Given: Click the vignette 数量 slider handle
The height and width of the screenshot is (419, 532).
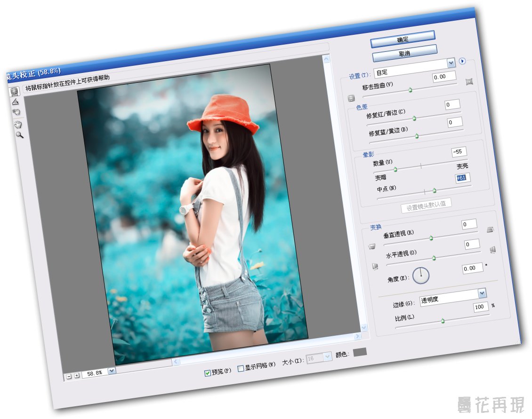Looking at the screenshot, I should tap(395, 169).
